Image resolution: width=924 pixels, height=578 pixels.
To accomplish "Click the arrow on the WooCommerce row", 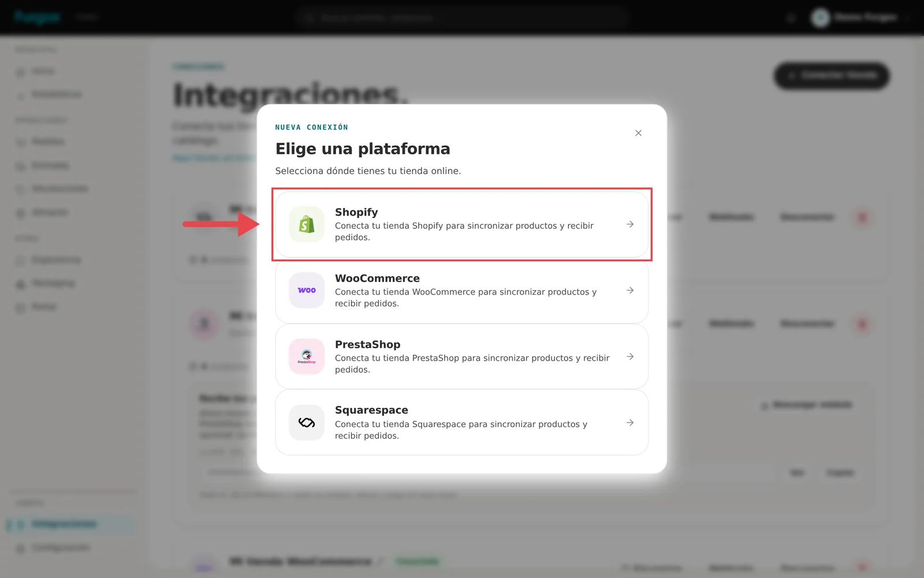I will 630,290.
